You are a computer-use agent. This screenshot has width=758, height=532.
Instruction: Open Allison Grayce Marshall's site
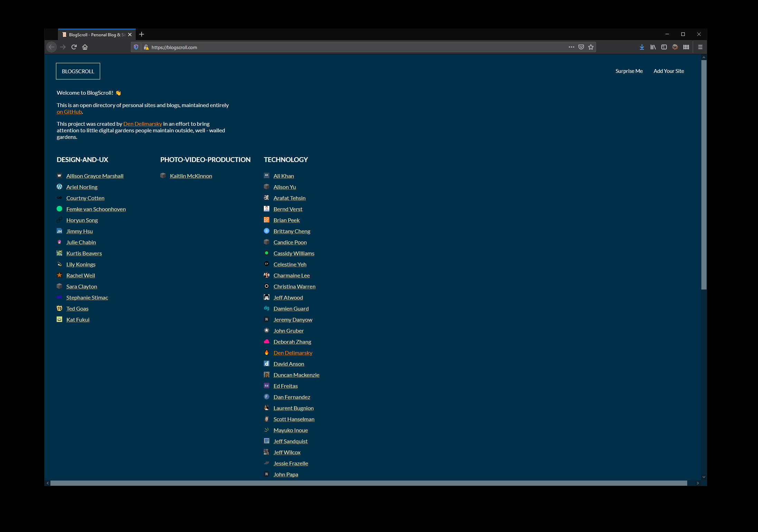[x=95, y=176]
